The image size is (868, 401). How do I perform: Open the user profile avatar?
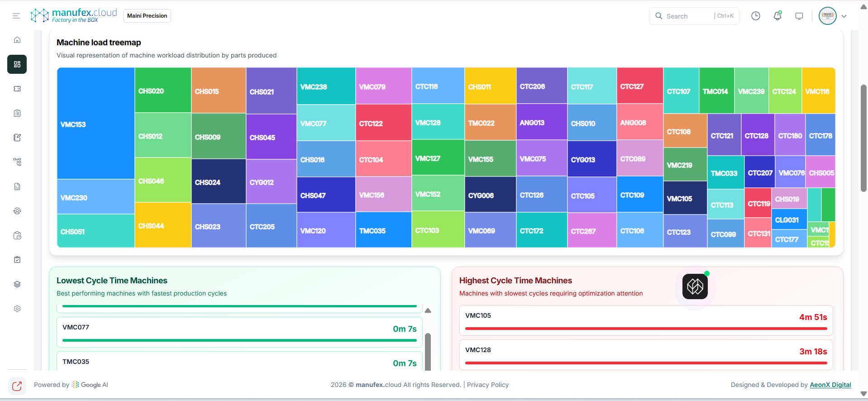[828, 16]
